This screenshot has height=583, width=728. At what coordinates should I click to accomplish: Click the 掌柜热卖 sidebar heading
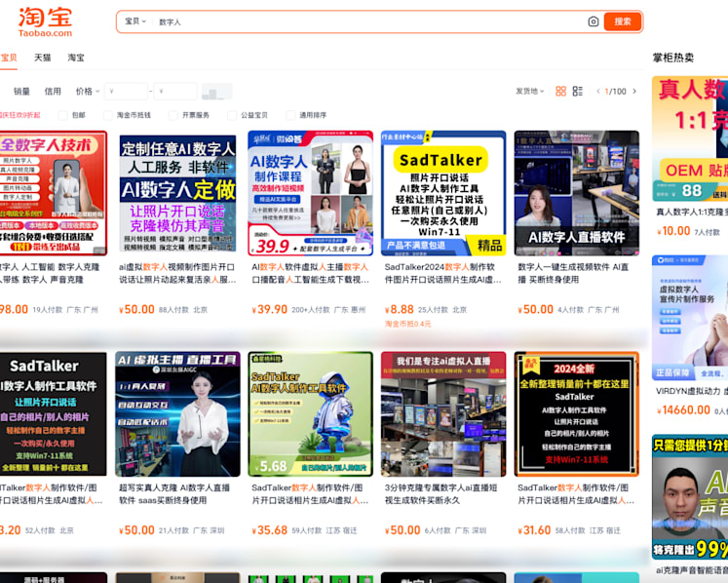click(673, 58)
